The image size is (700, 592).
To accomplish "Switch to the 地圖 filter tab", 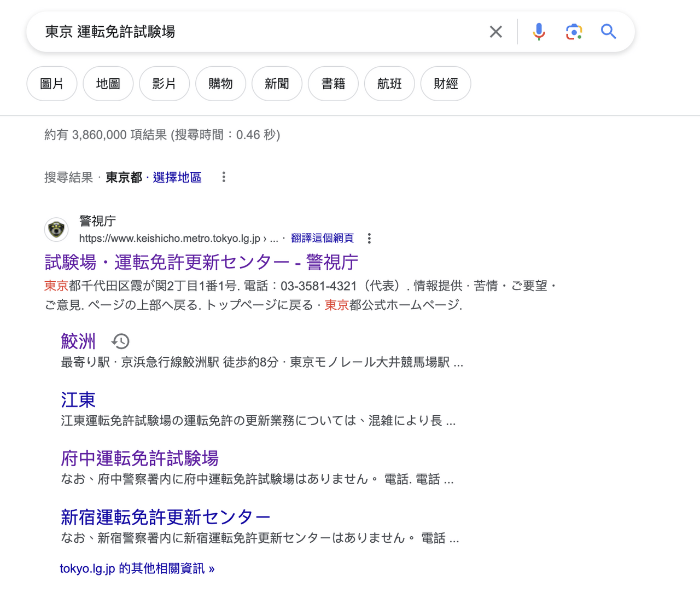I will (108, 84).
